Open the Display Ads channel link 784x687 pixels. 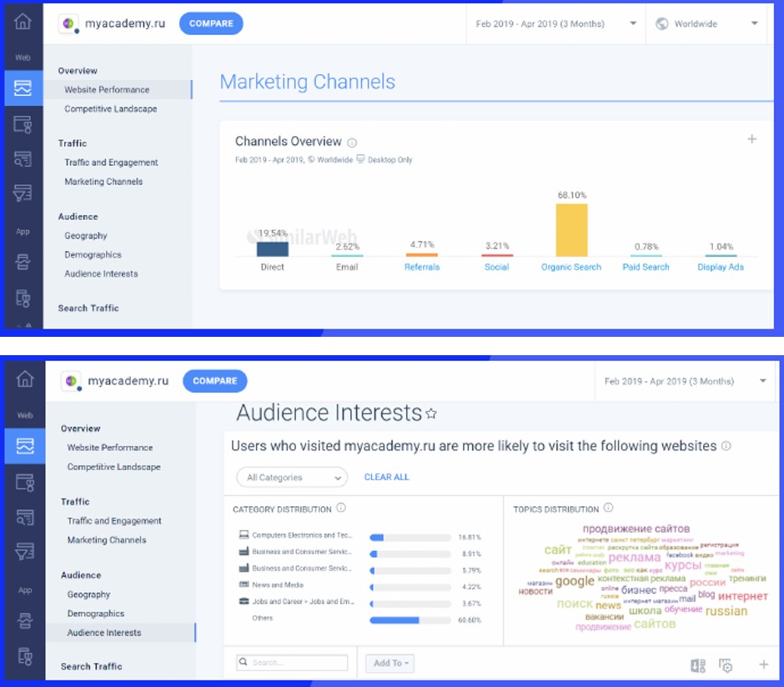coord(721,267)
